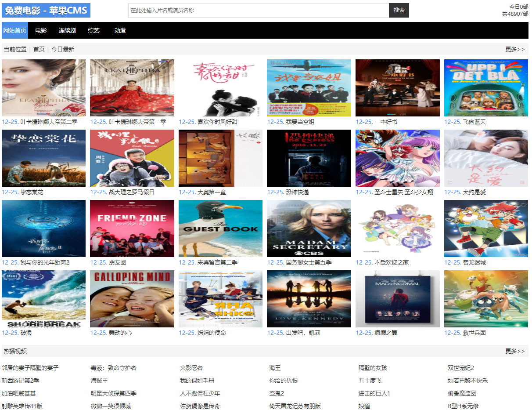Image resolution: width=532 pixels, height=410 pixels.
Task: Open the link 火影忍者 in hot videos
Action: tap(191, 368)
